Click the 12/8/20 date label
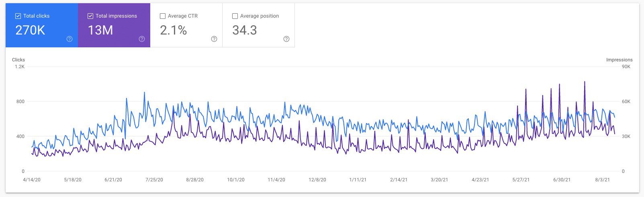The image size is (644, 197). pos(317,180)
